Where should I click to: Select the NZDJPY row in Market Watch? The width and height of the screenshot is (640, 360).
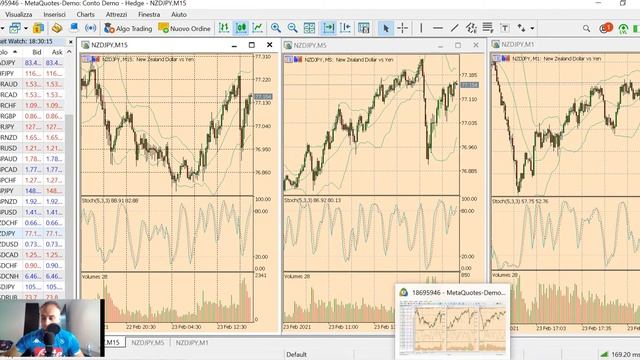click(x=32, y=233)
